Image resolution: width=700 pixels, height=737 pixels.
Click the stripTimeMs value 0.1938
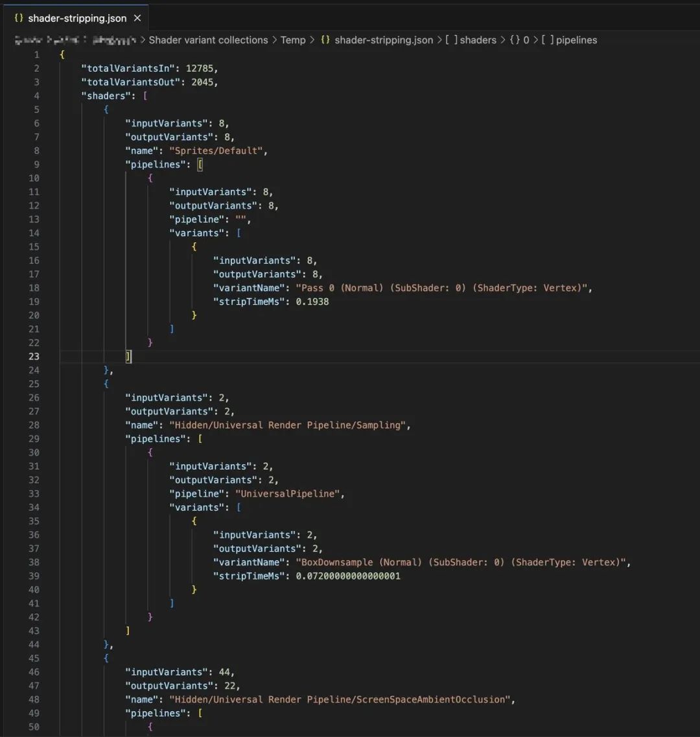(x=312, y=301)
